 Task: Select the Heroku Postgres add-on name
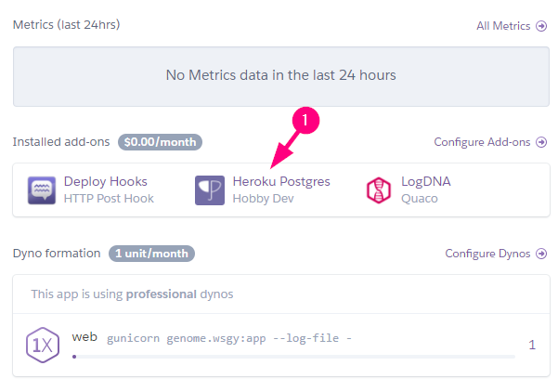point(280,181)
